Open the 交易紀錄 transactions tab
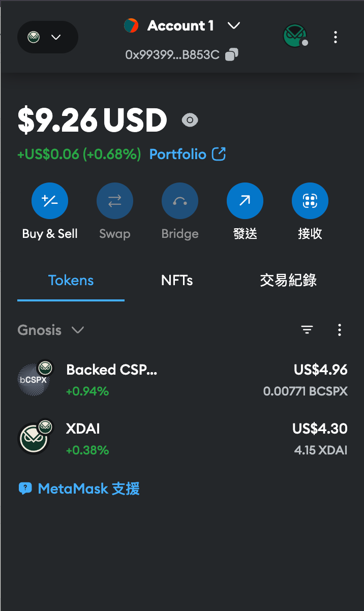Image resolution: width=364 pixels, height=611 pixels. point(288,280)
